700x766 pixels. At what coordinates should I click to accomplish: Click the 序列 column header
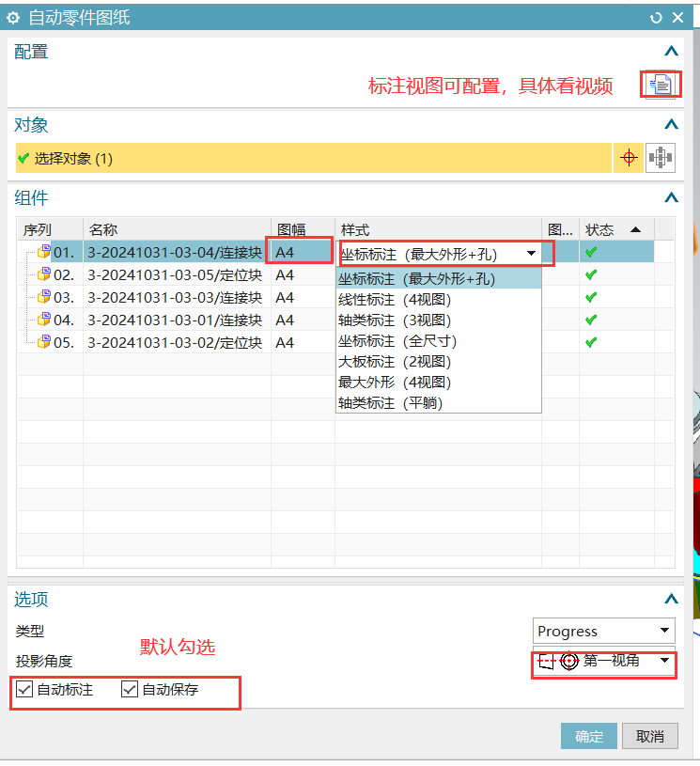51,229
